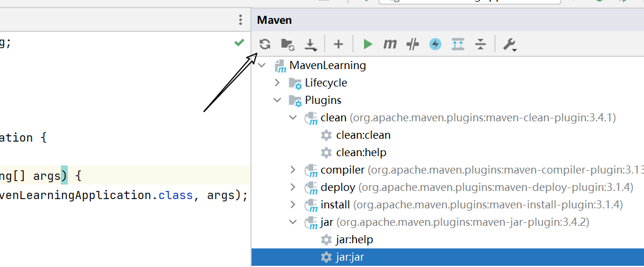Viewport: 644px width, 267px height.
Task: Select the jar:jar goal
Action: point(350,257)
